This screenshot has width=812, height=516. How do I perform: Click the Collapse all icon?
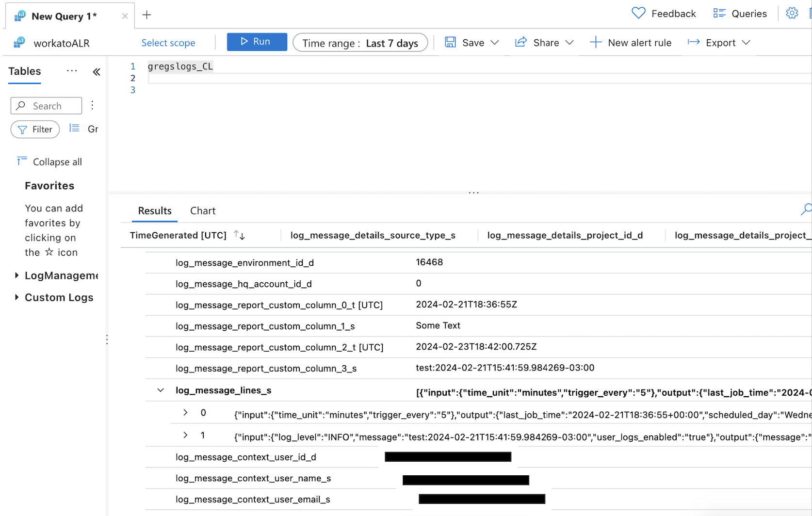click(21, 161)
